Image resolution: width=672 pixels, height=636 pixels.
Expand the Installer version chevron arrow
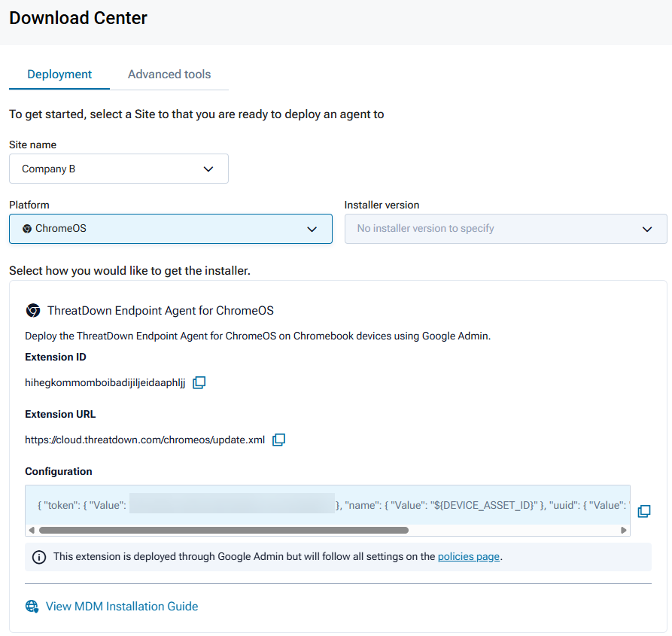(647, 230)
